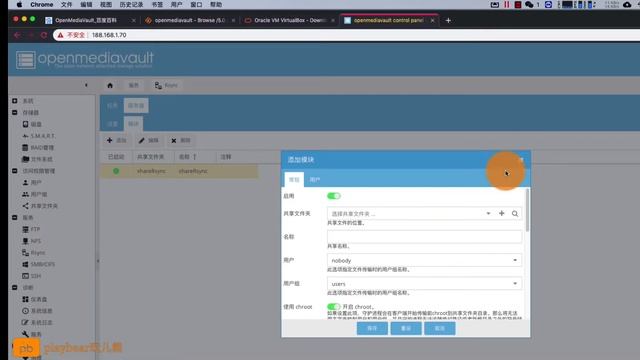Click 重置 reset button in dialog
Image resolution: width=640 pixels, height=360 pixels.
[406, 328]
